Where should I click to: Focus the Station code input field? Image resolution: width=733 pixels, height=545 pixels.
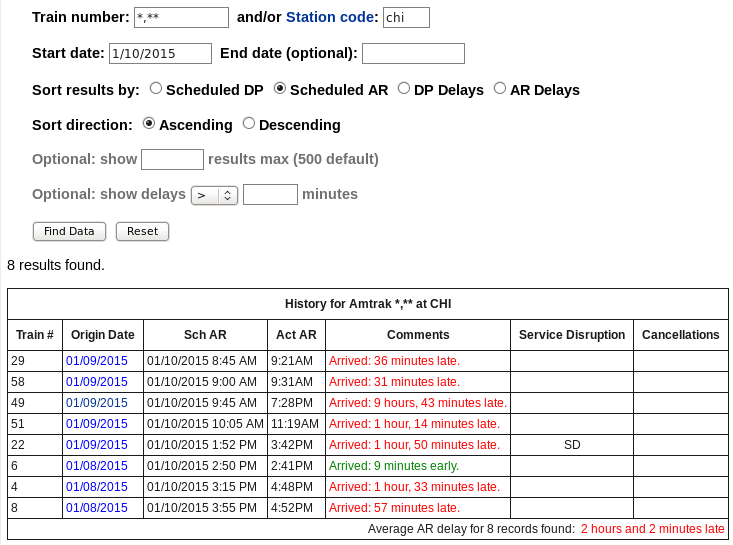[x=406, y=18]
